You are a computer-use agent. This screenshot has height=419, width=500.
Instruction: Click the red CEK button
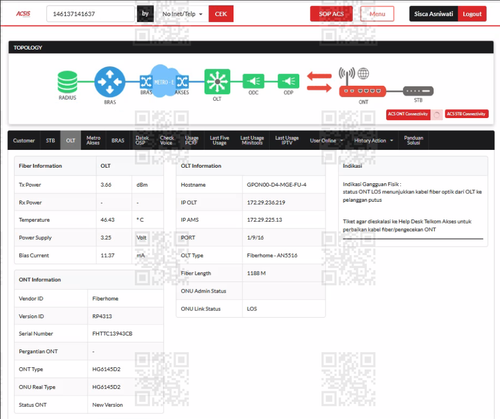pyautogui.click(x=221, y=14)
